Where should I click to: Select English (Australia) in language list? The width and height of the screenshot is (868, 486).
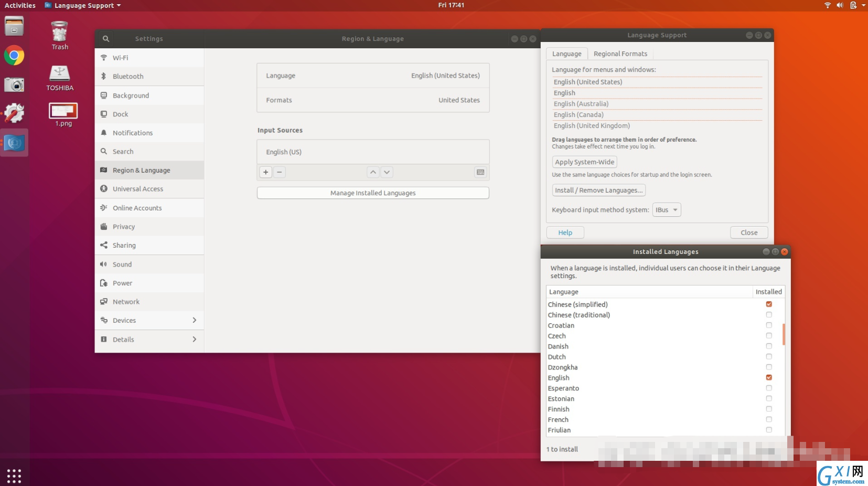[657, 104]
